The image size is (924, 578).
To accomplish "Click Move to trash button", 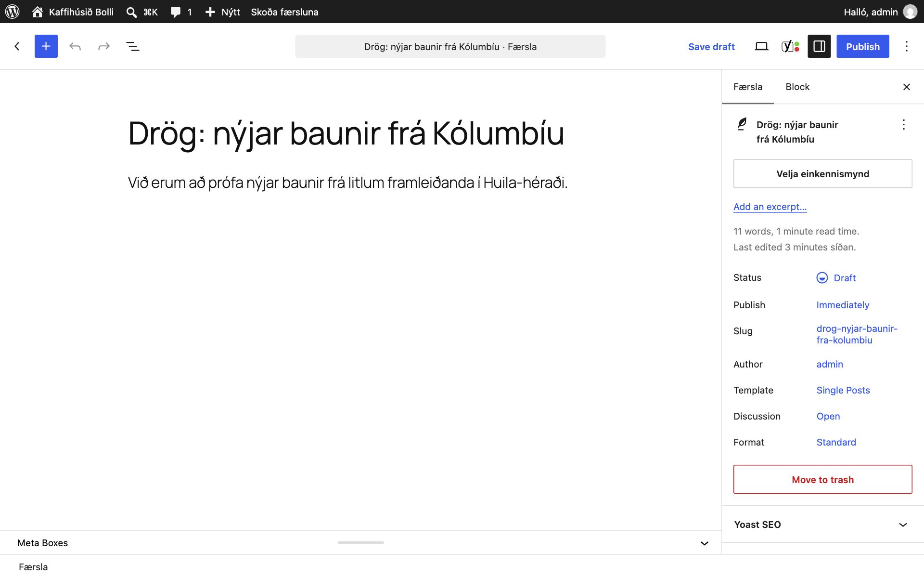I will [822, 479].
